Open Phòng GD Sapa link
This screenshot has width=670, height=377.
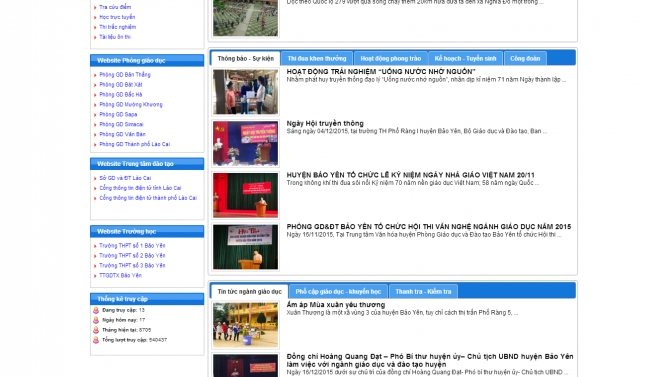tap(118, 115)
